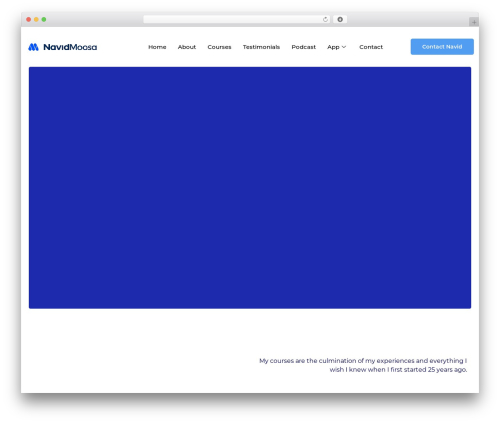The height and width of the screenshot is (423, 500).
Task: Click the browser reload icon
Action: click(x=325, y=19)
